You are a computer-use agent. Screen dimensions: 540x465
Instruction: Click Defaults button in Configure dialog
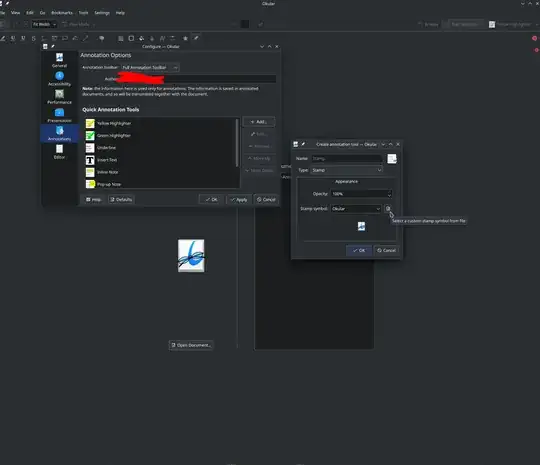pos(121,199)
